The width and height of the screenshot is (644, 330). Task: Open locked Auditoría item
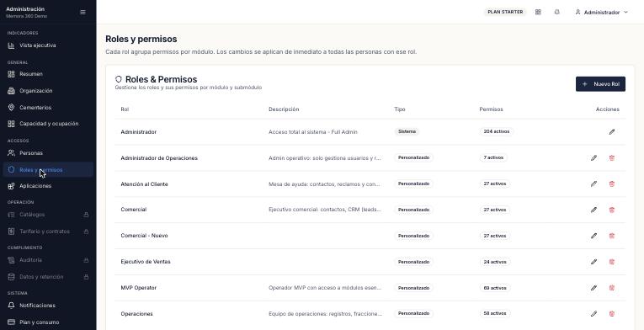coord(48,260)
